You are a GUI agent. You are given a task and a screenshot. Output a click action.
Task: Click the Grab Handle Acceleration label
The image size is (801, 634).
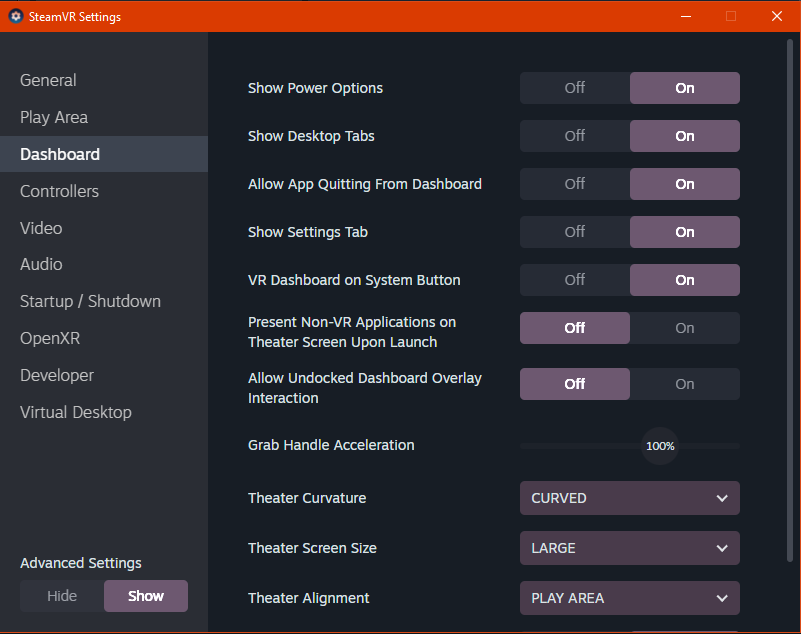[331, 445]
